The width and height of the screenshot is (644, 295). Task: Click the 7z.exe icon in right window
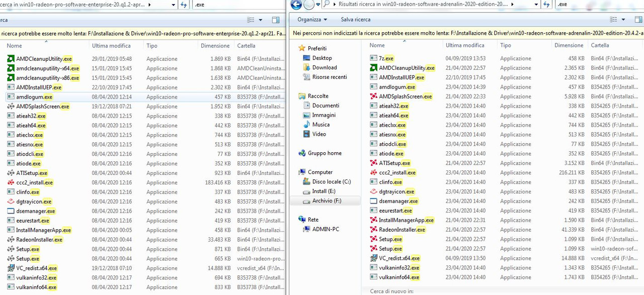coord(374,59)
